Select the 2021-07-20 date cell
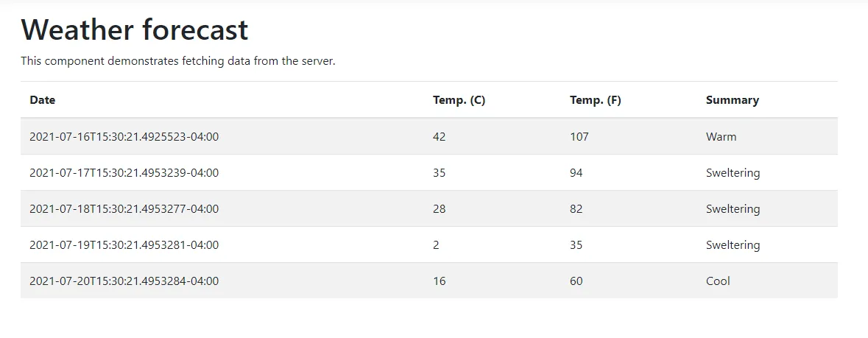This screenshot has height=338, width=868. pyautogui.click(x=124, y=281)
